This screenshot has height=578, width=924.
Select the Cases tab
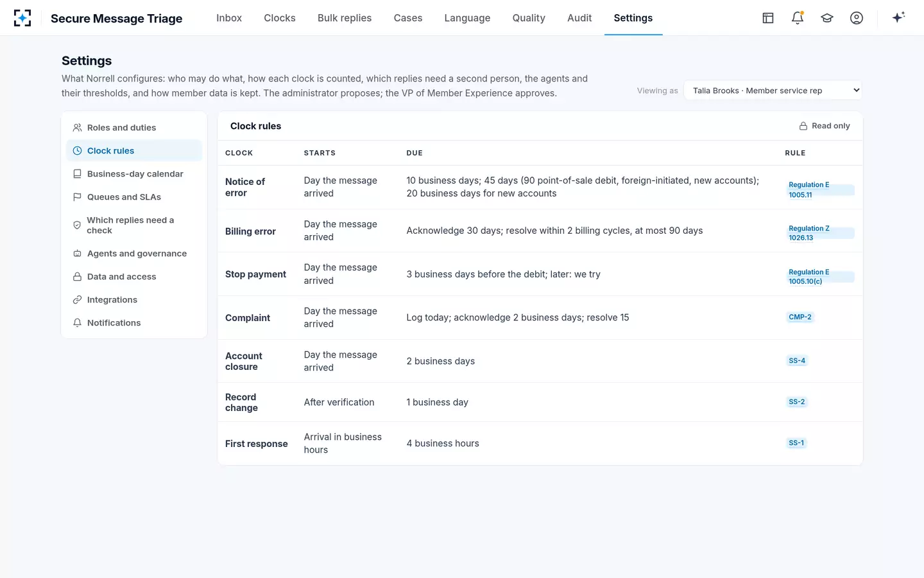(x=408, y=18)
